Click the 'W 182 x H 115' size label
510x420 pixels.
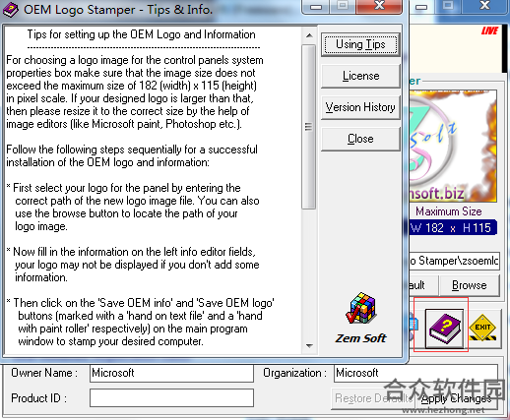pyautogui.click(x=453, y=227)
